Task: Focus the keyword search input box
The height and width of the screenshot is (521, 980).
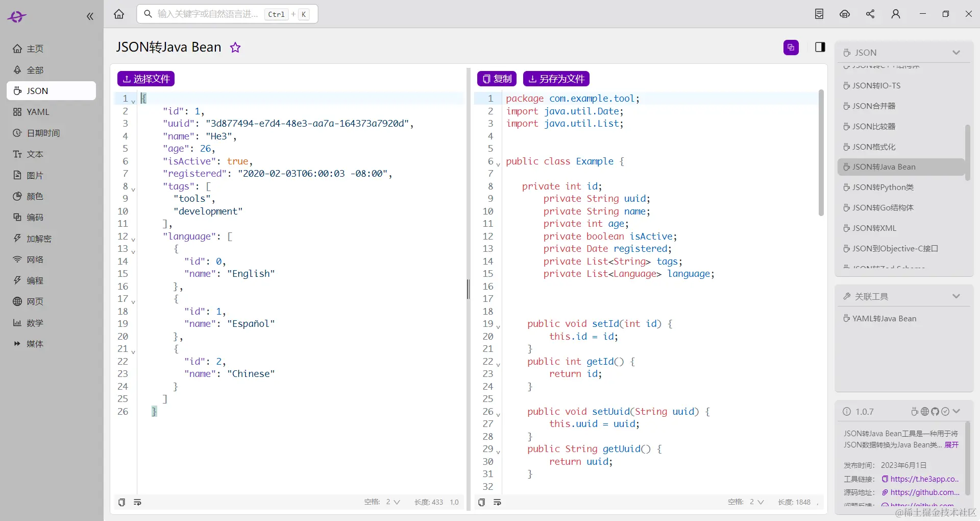Action: [227, 14]
